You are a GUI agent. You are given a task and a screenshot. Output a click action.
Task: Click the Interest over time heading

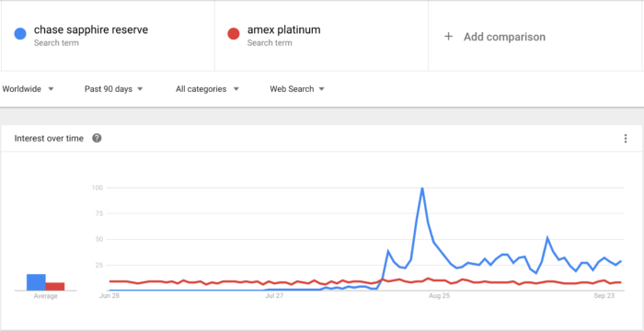pos(49,139)
